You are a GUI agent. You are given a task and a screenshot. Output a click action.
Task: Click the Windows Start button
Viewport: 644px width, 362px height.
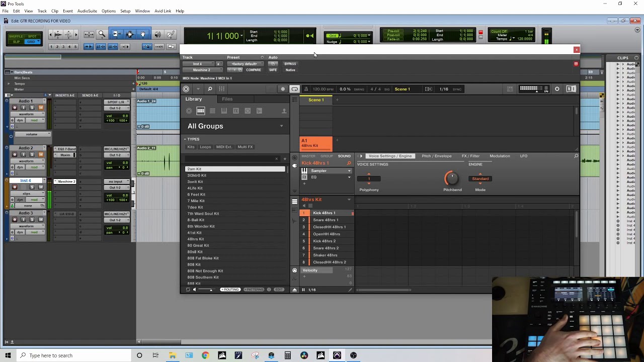(8, 355)
